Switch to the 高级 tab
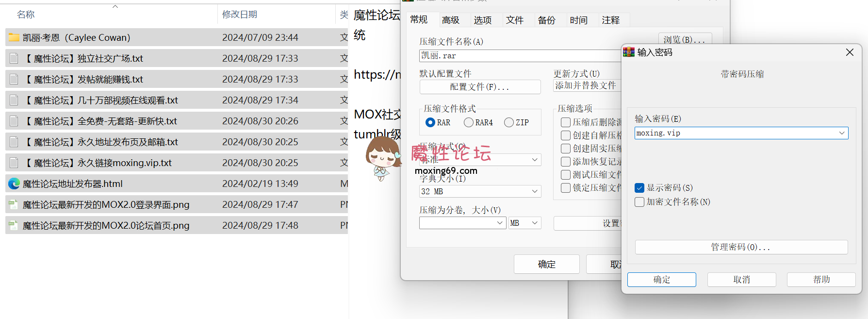The width and height of the screenshot is (868, 319). 450,20
